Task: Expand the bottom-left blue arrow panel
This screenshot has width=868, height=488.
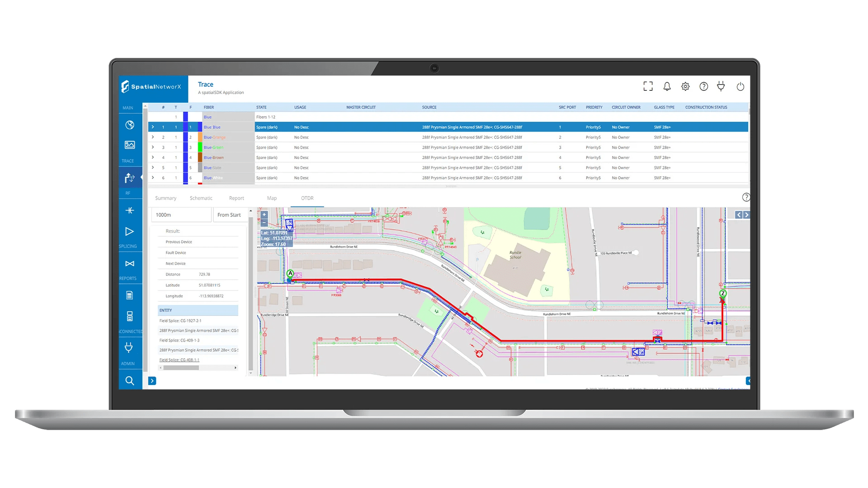Action: 152,381
